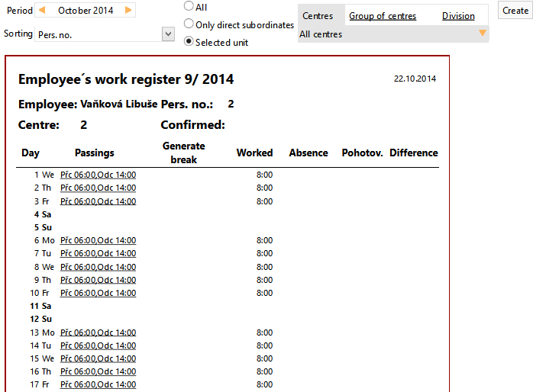The height and width of the screenshot is (392, 533).
Task: Open passings link for day 14 Tu
Action: click(99, 345)
